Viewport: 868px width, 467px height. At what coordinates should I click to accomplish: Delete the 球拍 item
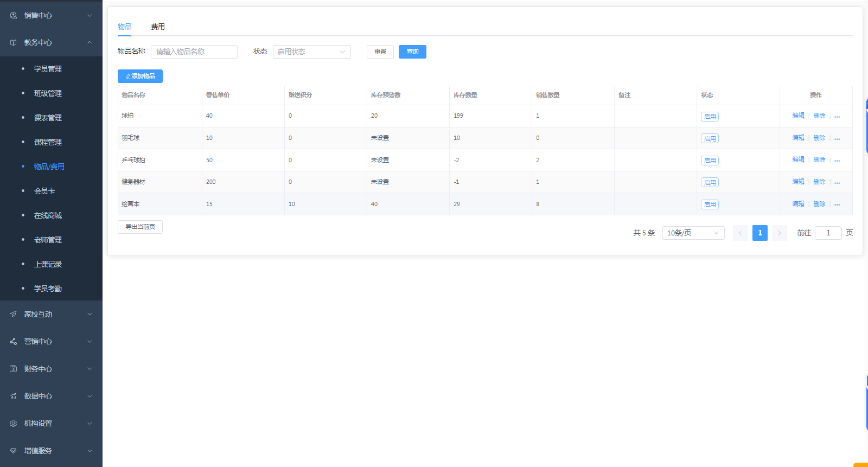(x=819, y=116)
